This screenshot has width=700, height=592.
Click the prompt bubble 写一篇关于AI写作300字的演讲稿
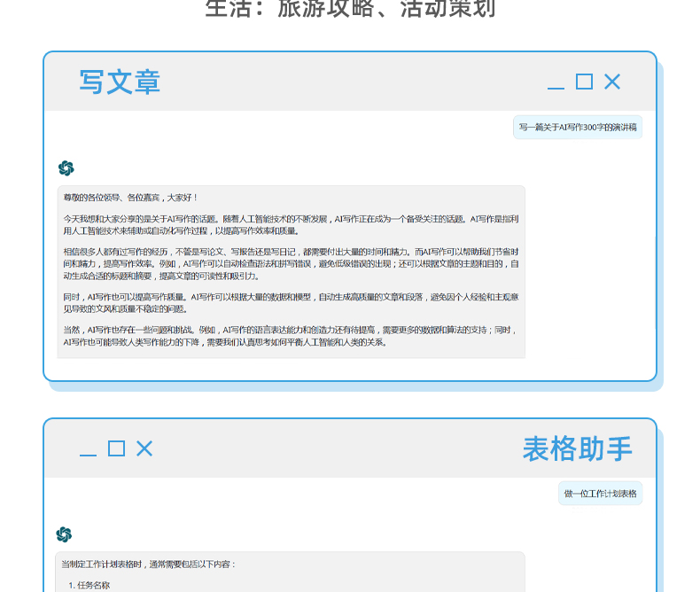[578, 128]
